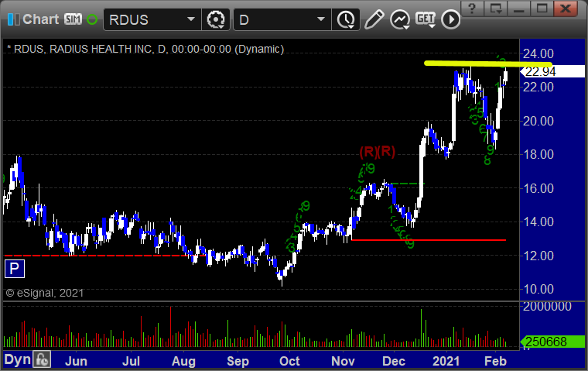Screen dimensions: 588x371
Task: Click the 2000000 volume axis label
Action: click(x=547, y=307)
